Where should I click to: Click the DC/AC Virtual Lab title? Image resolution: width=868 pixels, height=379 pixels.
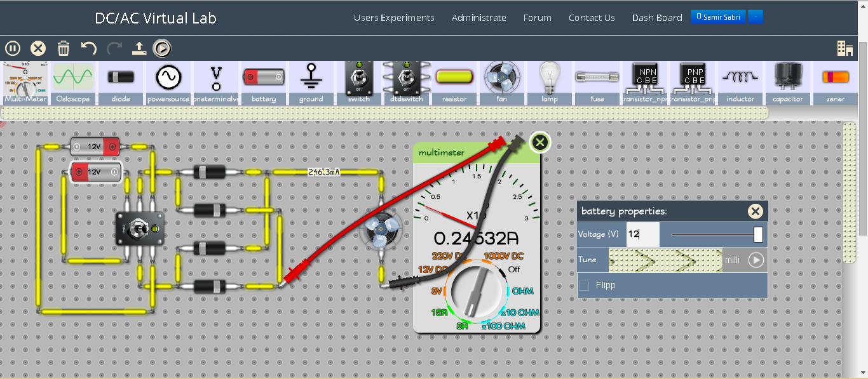(156, 18)
